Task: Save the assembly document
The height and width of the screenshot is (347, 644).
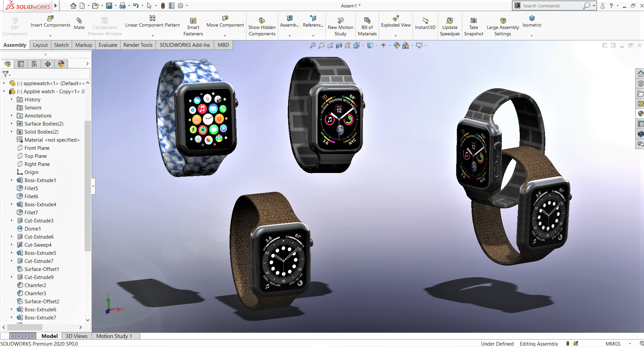Action: tap(109, 6)
